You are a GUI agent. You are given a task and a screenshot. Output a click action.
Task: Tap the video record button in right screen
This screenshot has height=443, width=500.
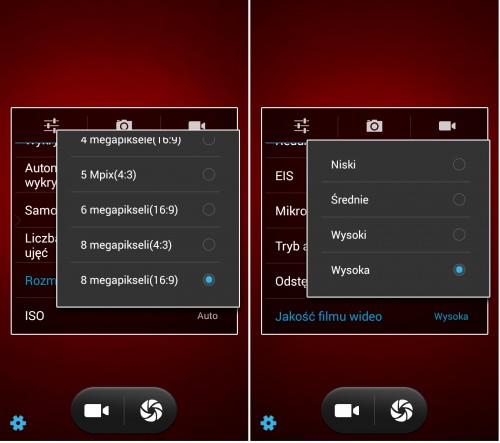click(347, 411)
